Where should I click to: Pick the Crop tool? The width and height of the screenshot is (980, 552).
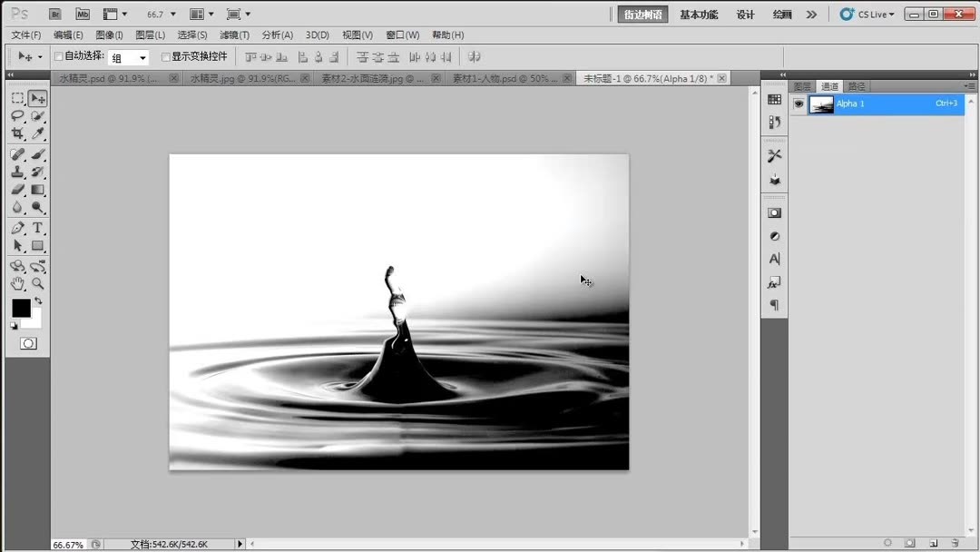pos(18,134)
